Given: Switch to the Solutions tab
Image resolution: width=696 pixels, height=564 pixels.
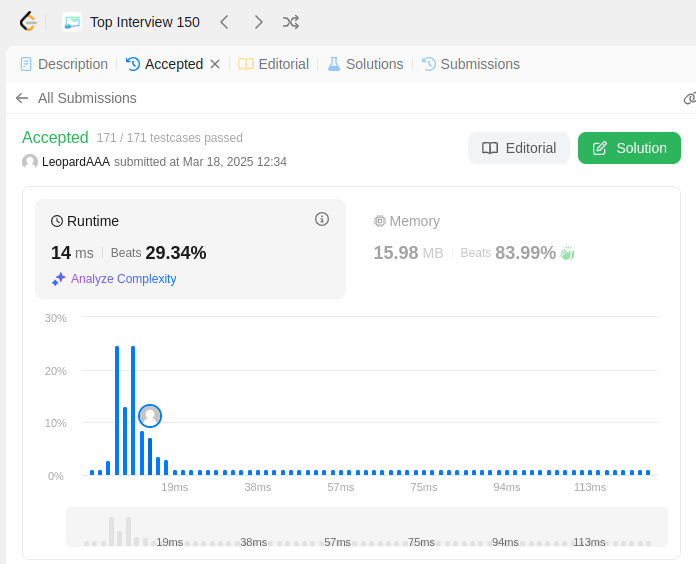Looking at the screenshot, I should (x=365, y=64).
